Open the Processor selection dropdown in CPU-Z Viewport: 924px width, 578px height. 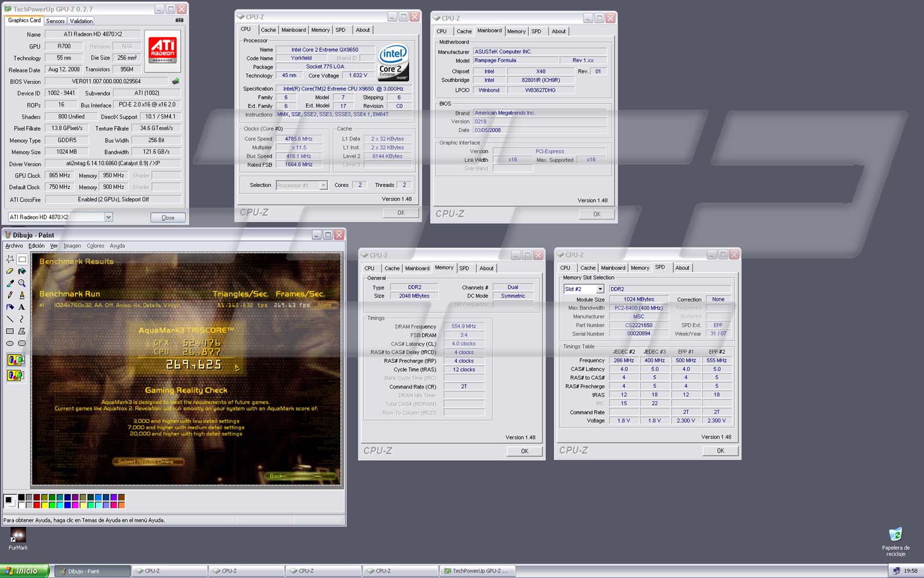323,186
